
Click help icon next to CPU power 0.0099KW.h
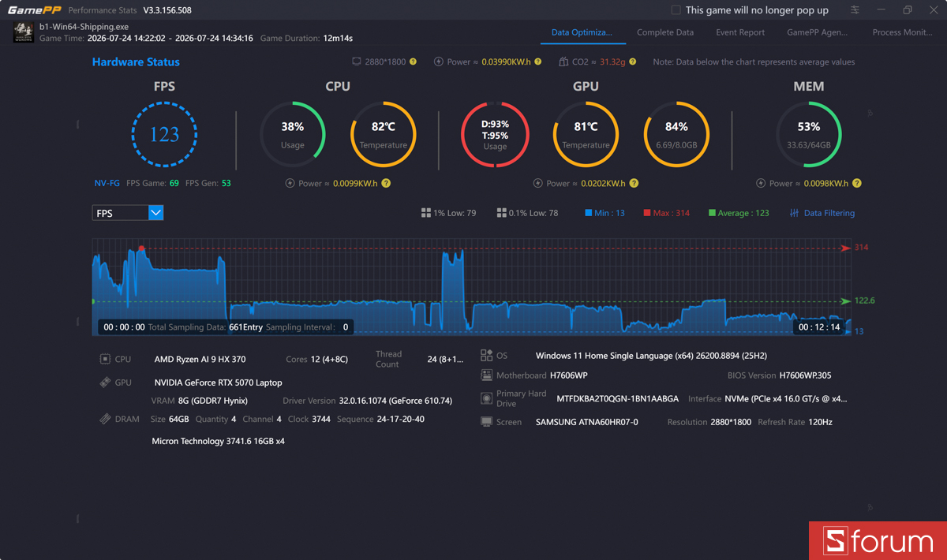pos(386,183)
